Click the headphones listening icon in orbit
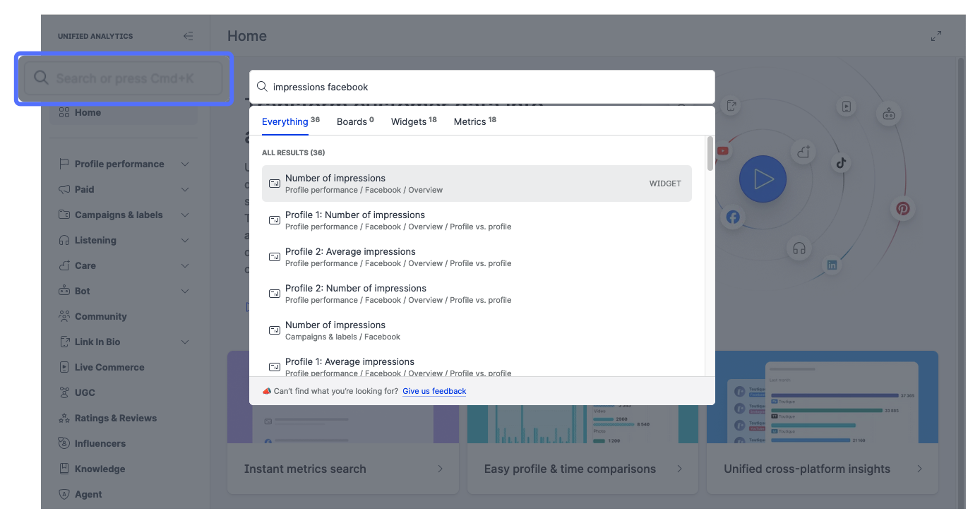 coord(799,248)
